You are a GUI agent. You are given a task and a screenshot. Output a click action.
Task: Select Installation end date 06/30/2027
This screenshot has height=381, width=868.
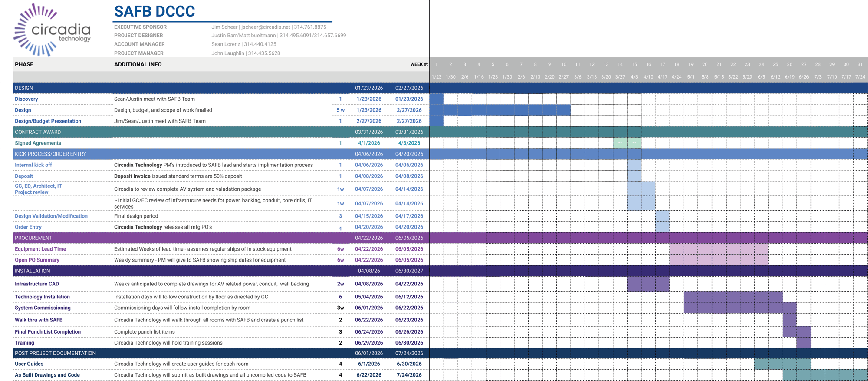tap(409, 271)
